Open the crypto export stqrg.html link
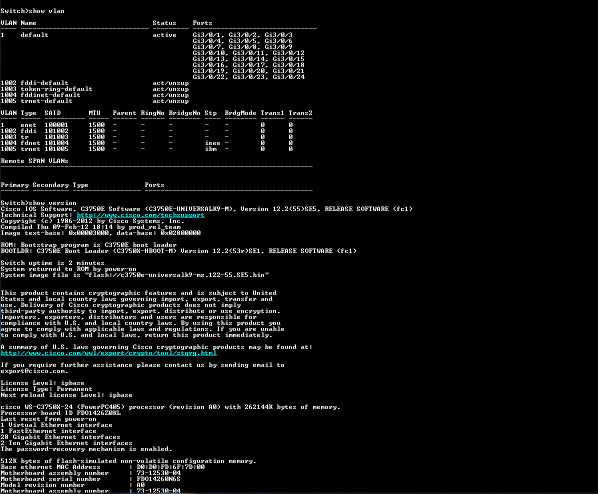The height and width of the screenshot is (494, 598). click(108, 353)
